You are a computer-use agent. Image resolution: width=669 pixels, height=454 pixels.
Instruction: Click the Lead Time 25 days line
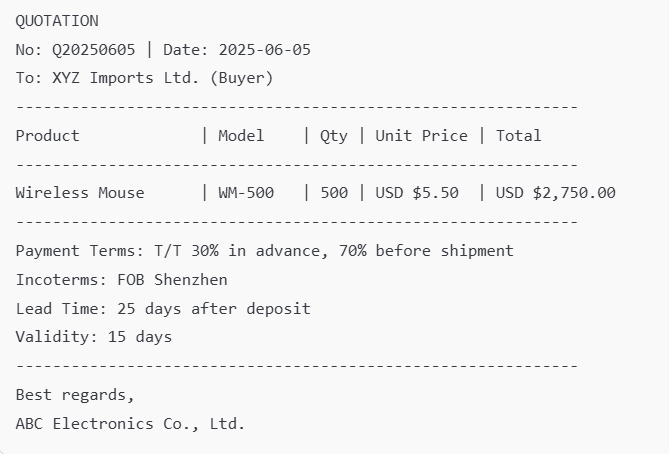point(163,308)
